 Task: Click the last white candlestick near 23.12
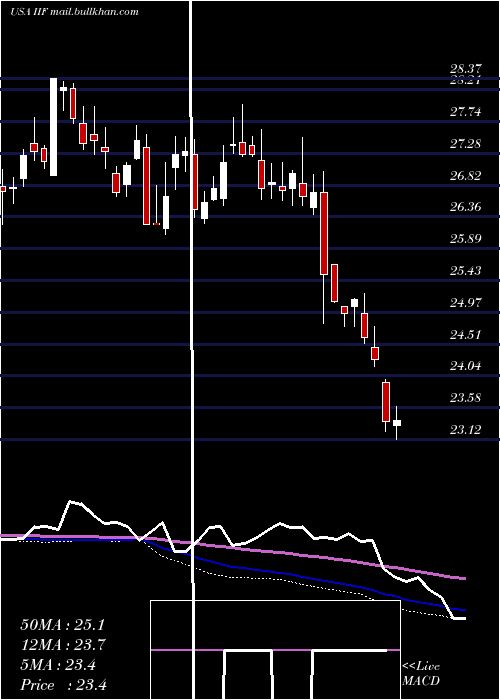tap(397, 423)
